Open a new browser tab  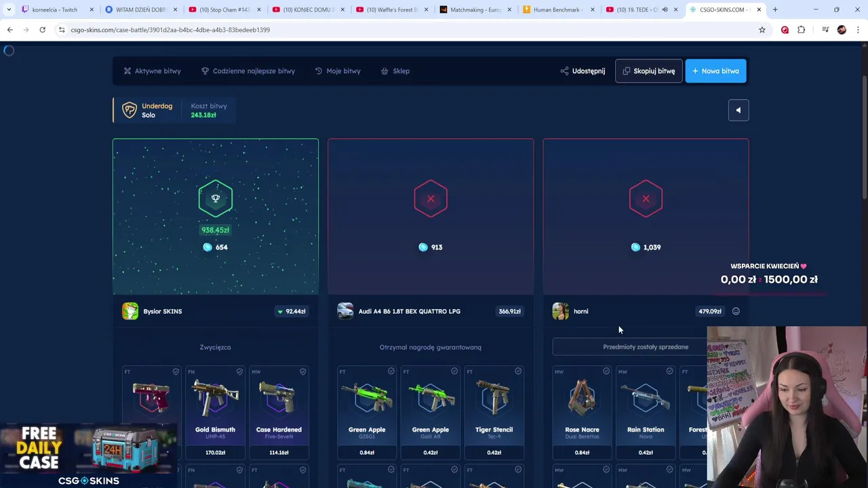(x=775, y=9)
